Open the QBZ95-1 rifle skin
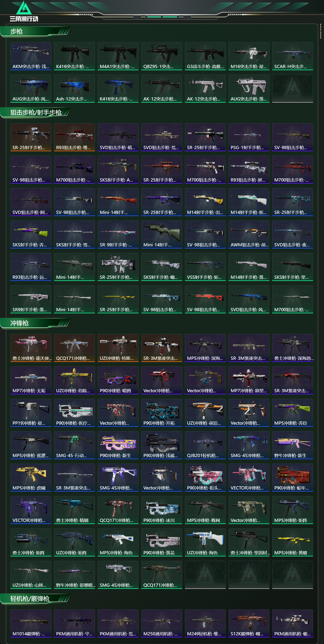 coord(162,56)
